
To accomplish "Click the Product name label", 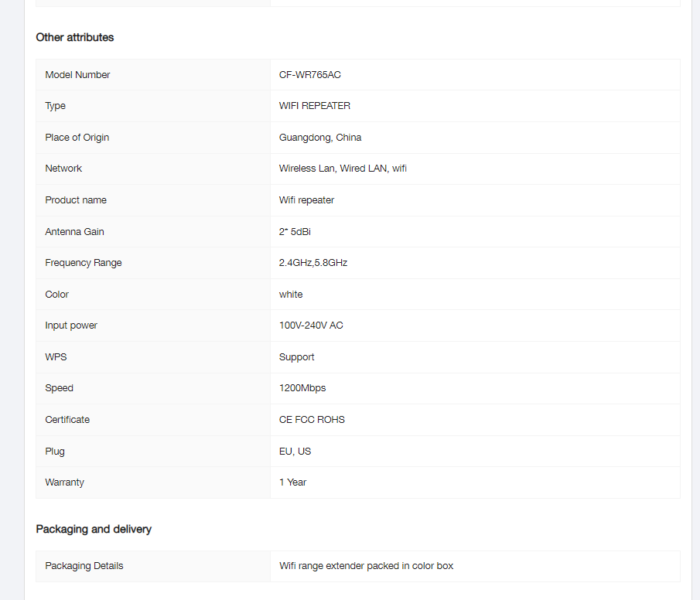I will tap(76, 200).
